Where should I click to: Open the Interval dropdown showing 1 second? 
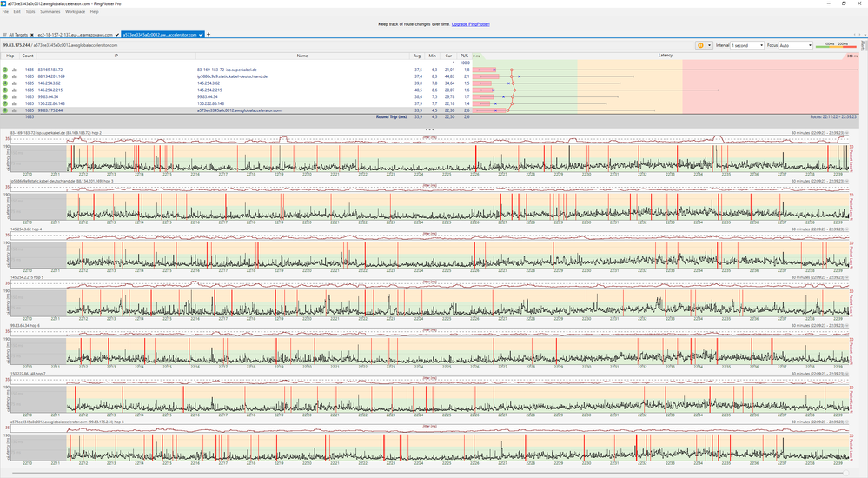pyautogui.click(x=747, y=45)
